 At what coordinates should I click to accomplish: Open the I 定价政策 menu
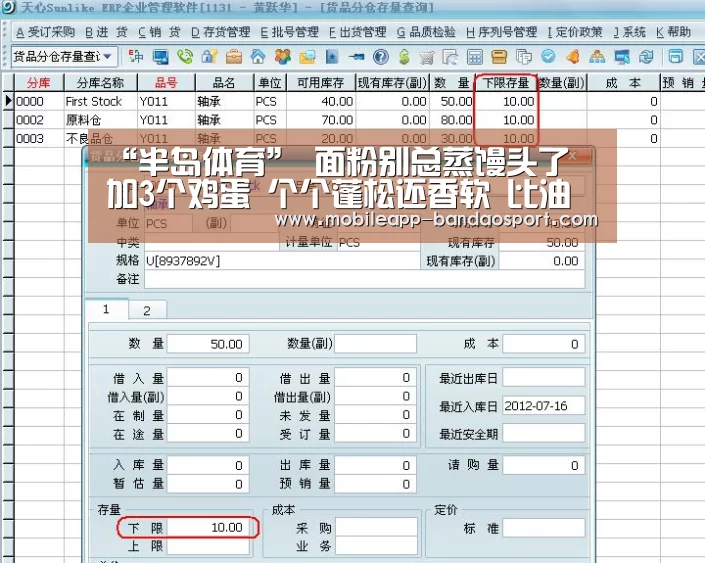pos(575,32)
